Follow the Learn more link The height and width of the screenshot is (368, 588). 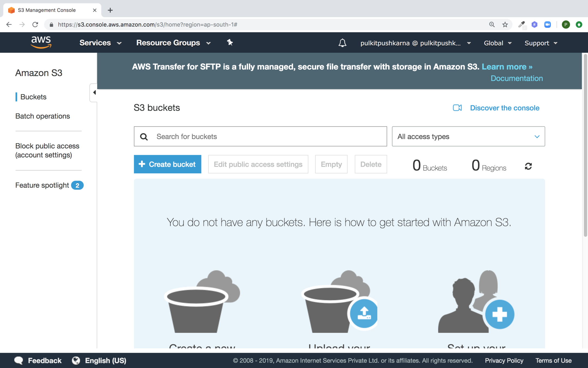507,67
